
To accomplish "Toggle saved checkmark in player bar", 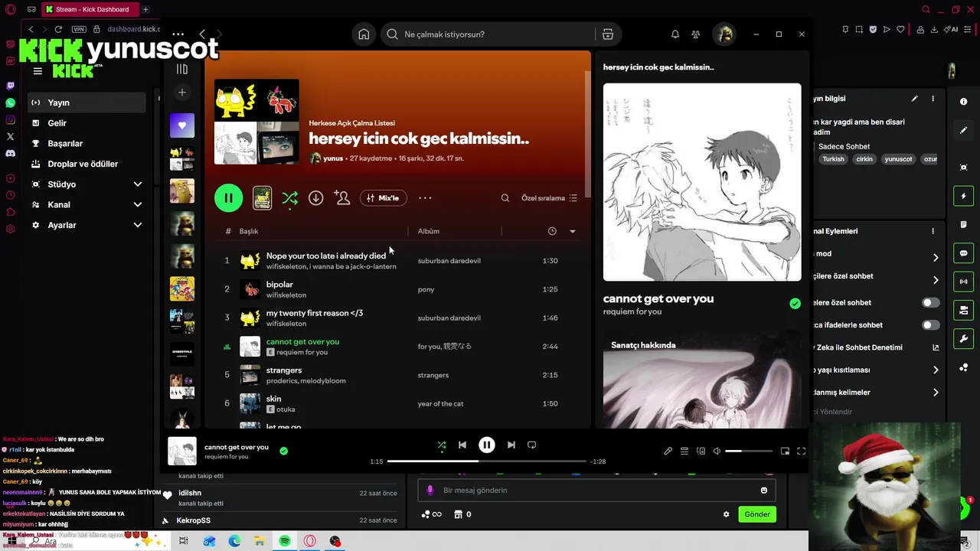I will pos(283,452).
